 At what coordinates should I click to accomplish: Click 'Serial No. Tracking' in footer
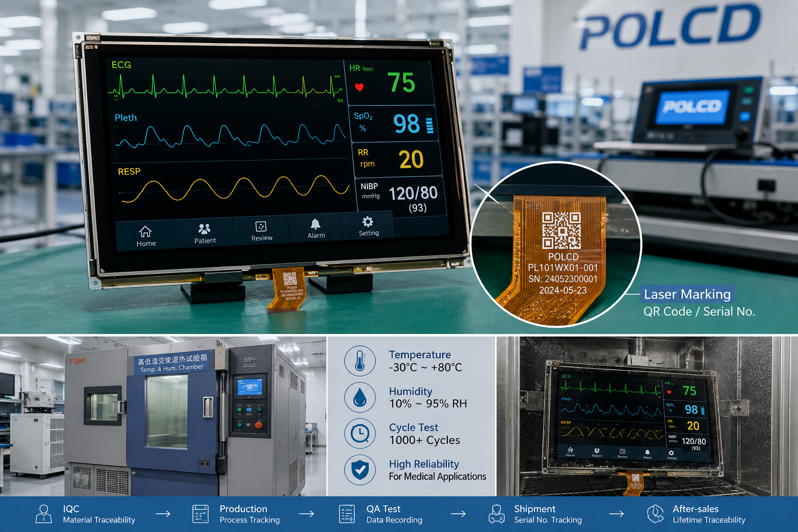point(548,520)
